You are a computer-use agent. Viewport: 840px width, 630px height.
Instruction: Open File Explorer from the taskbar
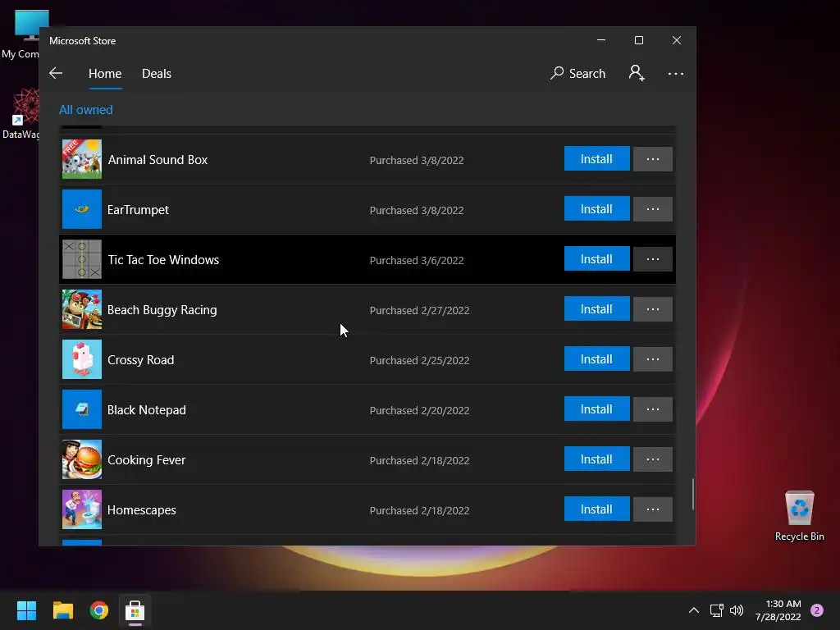[62, 610]
